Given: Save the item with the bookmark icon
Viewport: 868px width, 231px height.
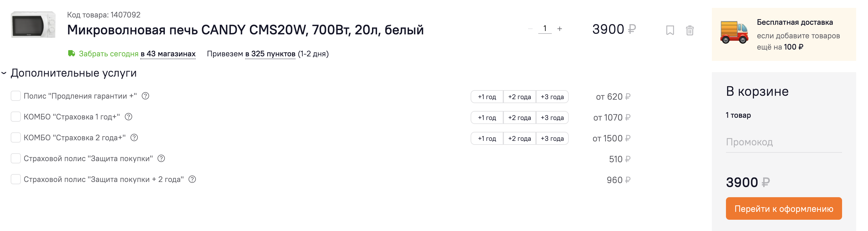Looking at the screenshot, I should [x=670, y=30].
